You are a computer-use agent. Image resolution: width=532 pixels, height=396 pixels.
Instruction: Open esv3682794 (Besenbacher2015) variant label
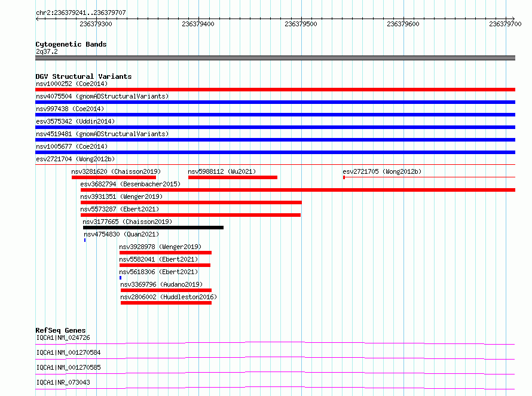click(x=130, y=184)
